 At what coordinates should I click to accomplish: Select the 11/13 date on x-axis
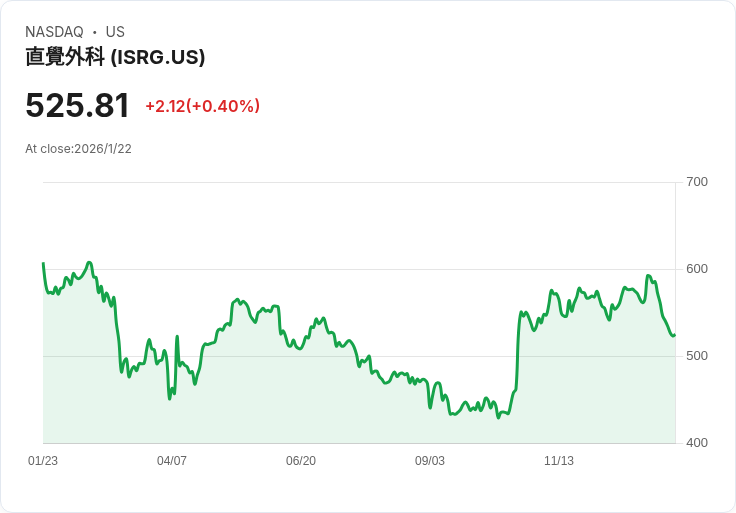559,461
